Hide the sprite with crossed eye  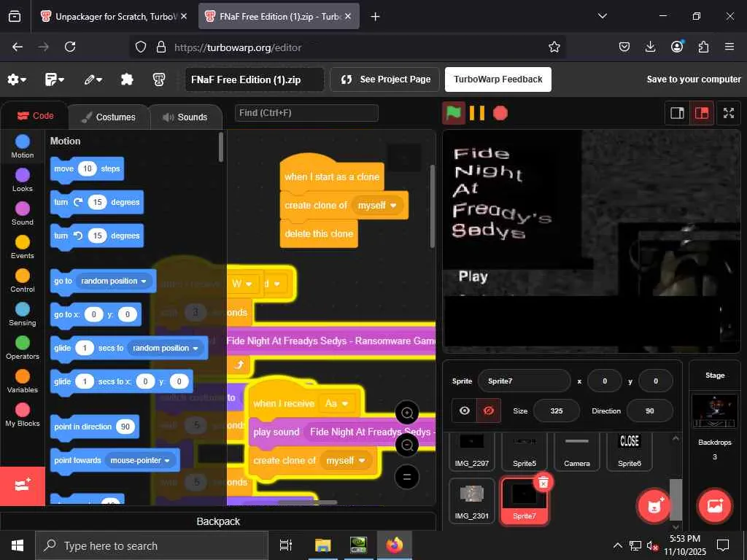489,411
